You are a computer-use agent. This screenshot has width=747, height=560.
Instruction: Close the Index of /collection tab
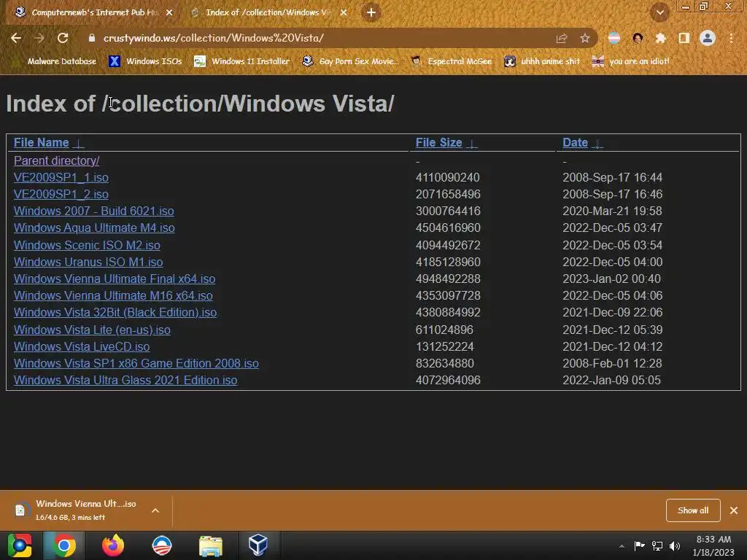point(344,12)
